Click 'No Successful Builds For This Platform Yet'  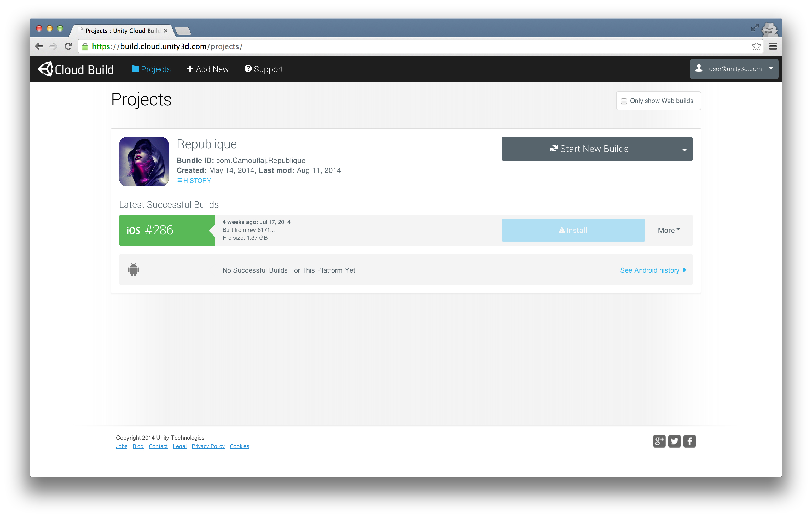pos(289,270)
